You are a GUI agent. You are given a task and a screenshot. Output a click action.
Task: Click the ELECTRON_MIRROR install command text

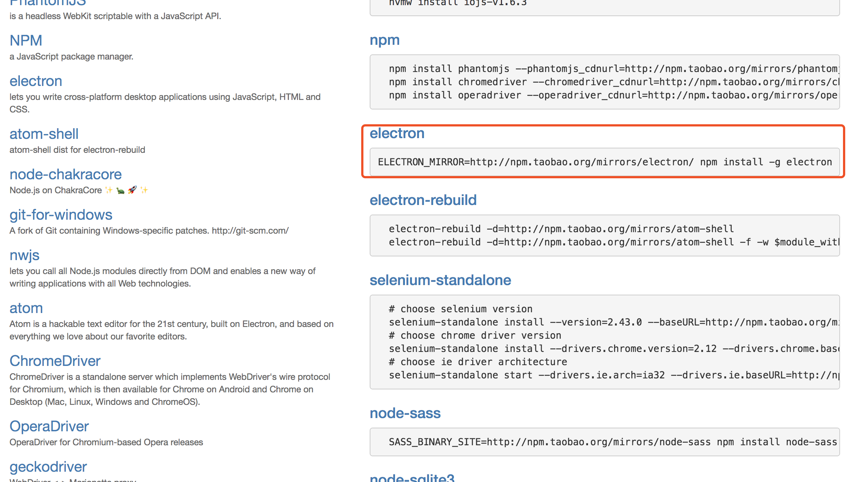point(605,162)
